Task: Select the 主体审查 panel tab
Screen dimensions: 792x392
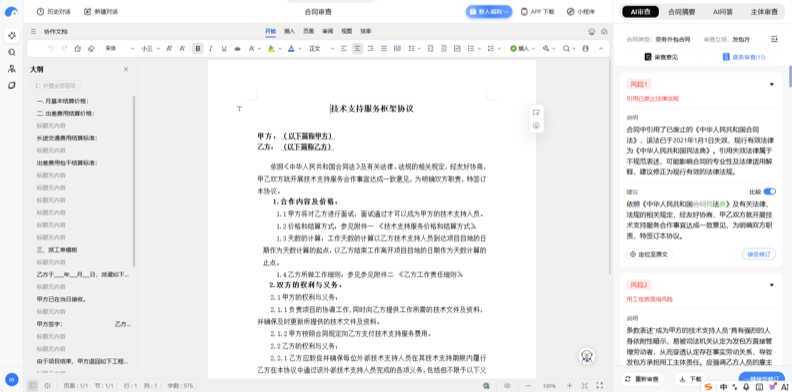Action: click(x=765, y=12)
